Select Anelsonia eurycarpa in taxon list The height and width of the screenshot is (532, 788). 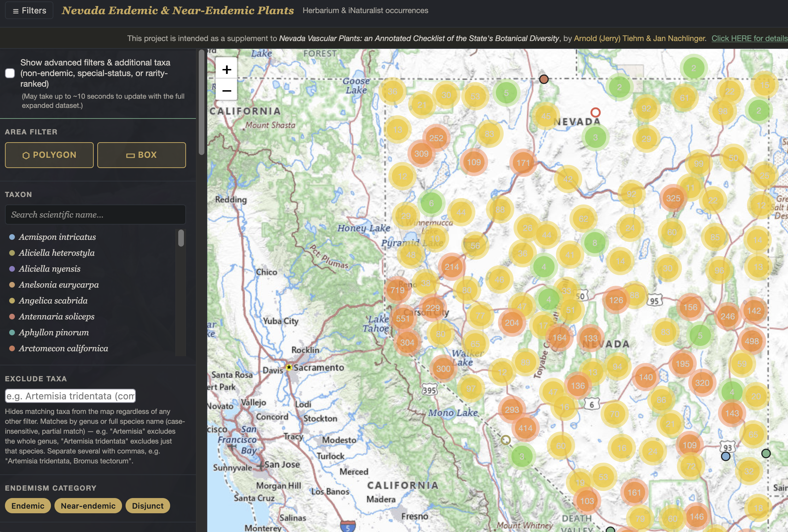pos(59,285)
